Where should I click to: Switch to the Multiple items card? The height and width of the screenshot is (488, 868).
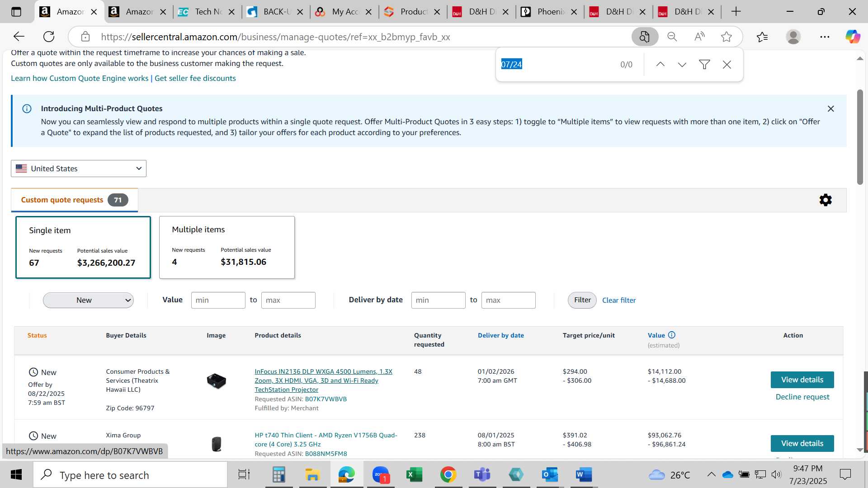[x=227, y=247]
